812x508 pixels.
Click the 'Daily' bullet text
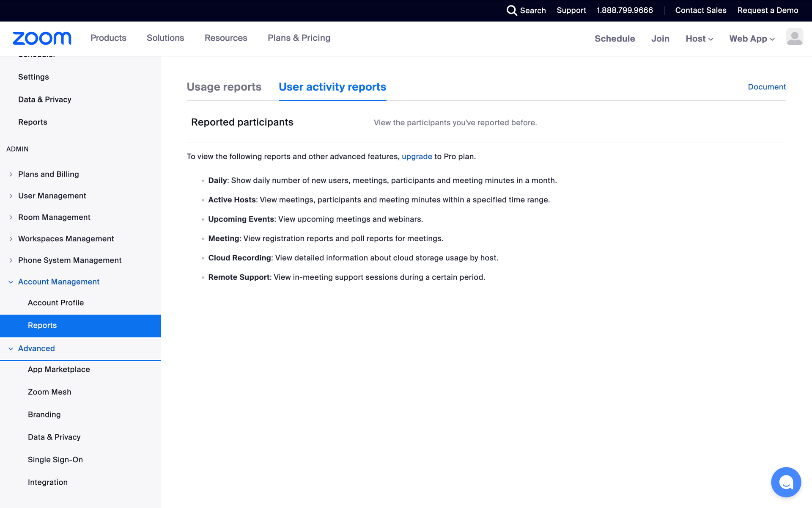[x=217, y=181]
